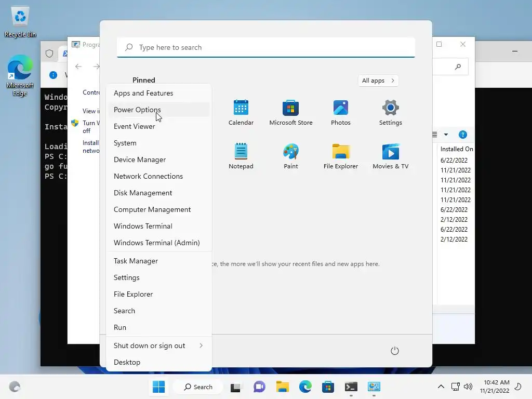532x399 pixels.
Task: Switch to Windows Terminal taskbar icon
Action: [x=351, y=387]
